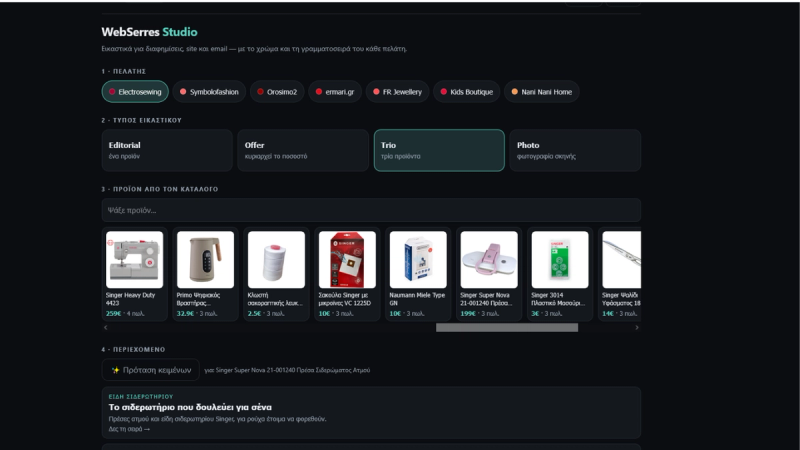
Task: Pick the Singer Super Nova press image
Action: (489, 260)
